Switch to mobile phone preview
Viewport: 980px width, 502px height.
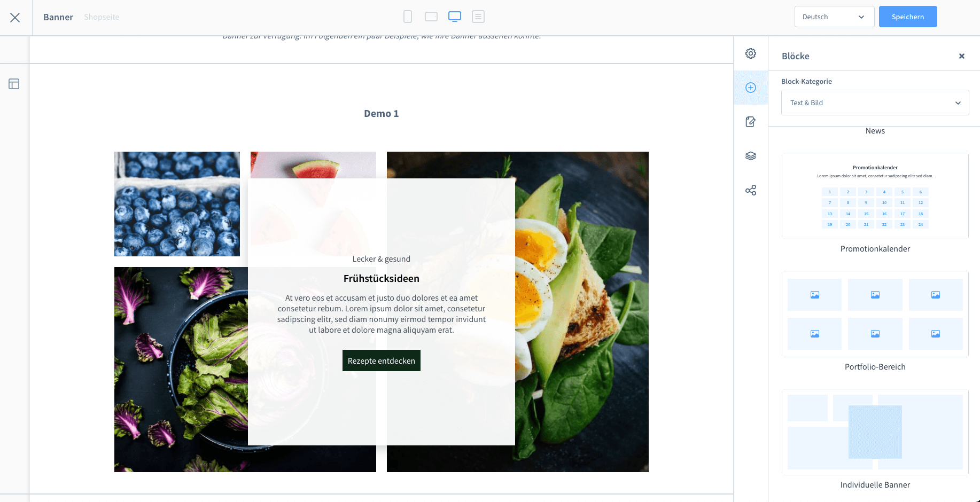[x=408, y=17]
